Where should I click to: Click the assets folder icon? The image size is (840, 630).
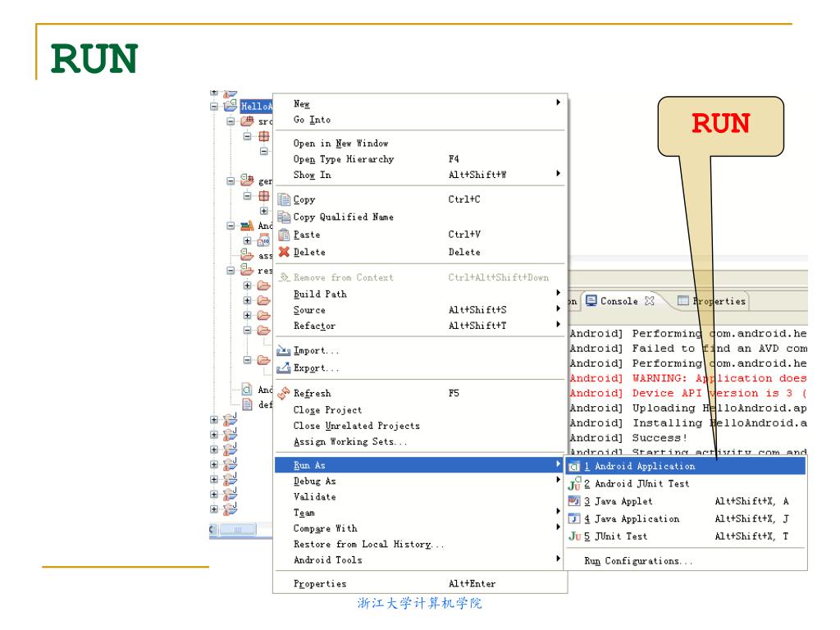point(247,254)
